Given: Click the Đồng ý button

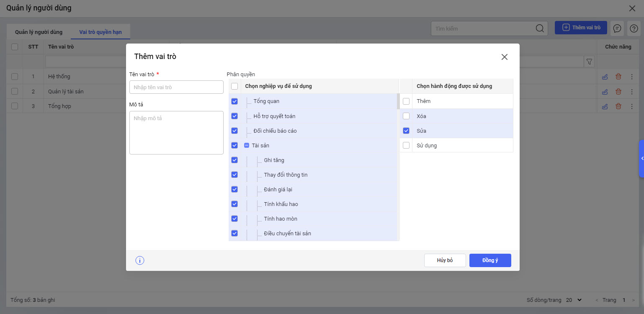Looking at the screenshot, I should pos(490,260).
